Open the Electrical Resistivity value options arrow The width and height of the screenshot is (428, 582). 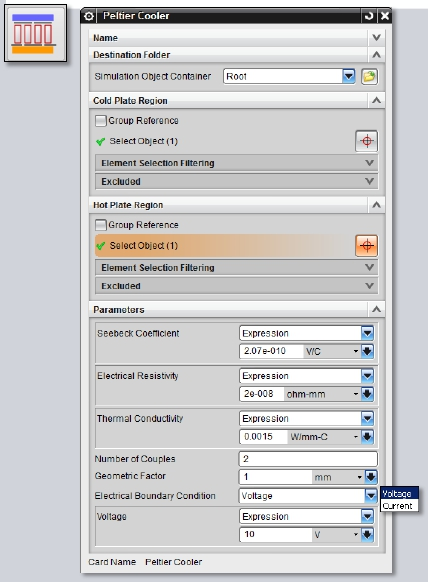coord(367,394)
